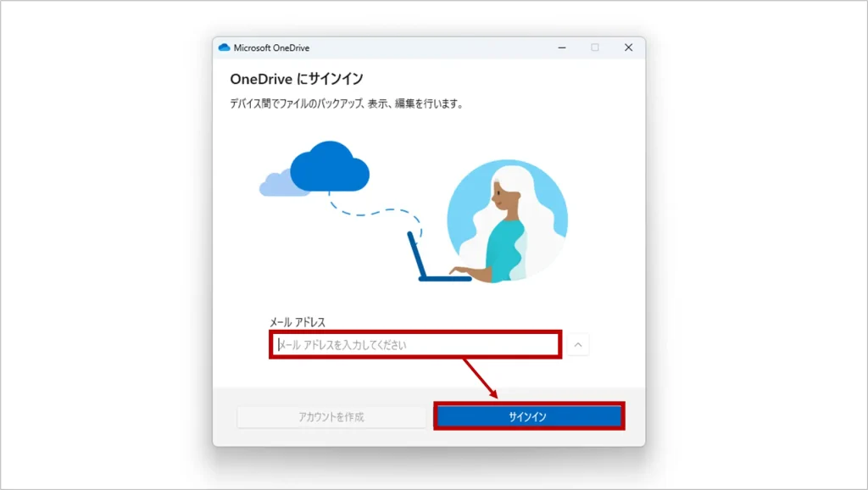This screenshot has width=868, height=490.
Task: Minimize the Microsoft OneDrive window
Action: point(561,48)
